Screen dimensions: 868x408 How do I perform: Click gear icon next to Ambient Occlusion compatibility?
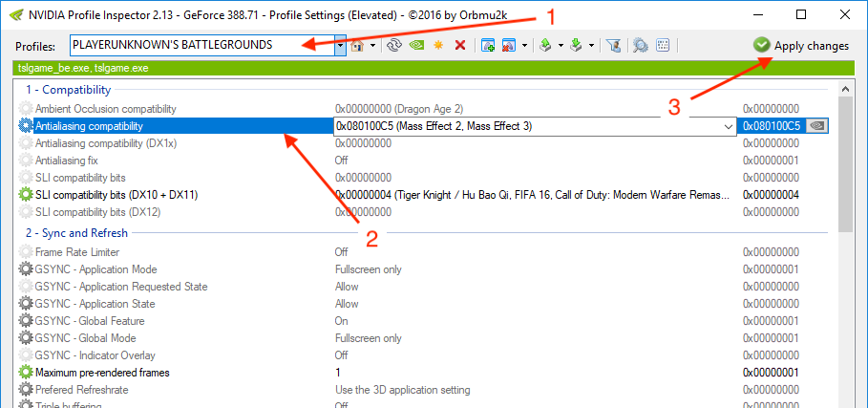tap(26, 109)
